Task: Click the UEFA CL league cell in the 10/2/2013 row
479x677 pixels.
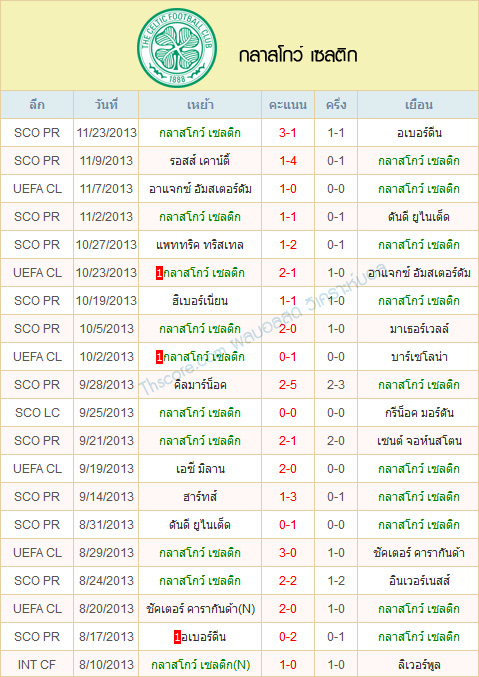Action: point(37,357)
